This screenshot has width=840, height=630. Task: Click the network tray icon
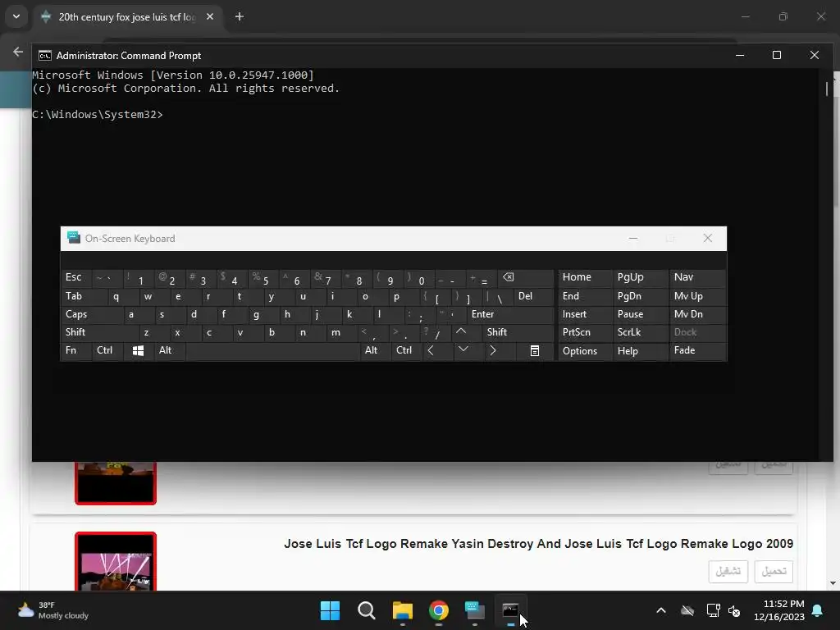pyautogui.click(x=713, y=610)
